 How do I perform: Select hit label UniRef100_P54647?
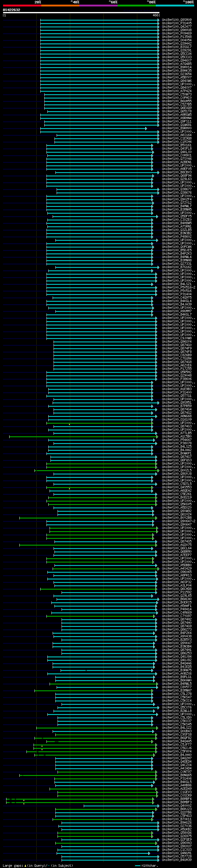tap(177, 440)
